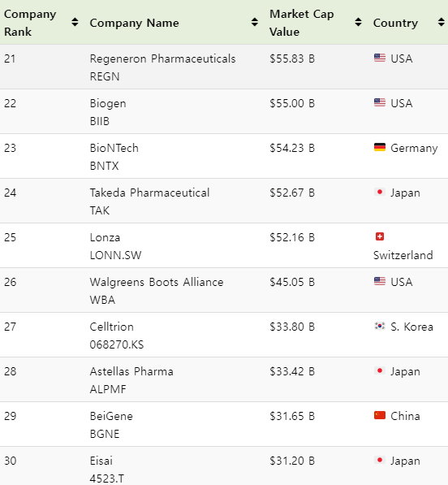
Task: Click USA flag in Regeneron row
Action: coord(379,58)
